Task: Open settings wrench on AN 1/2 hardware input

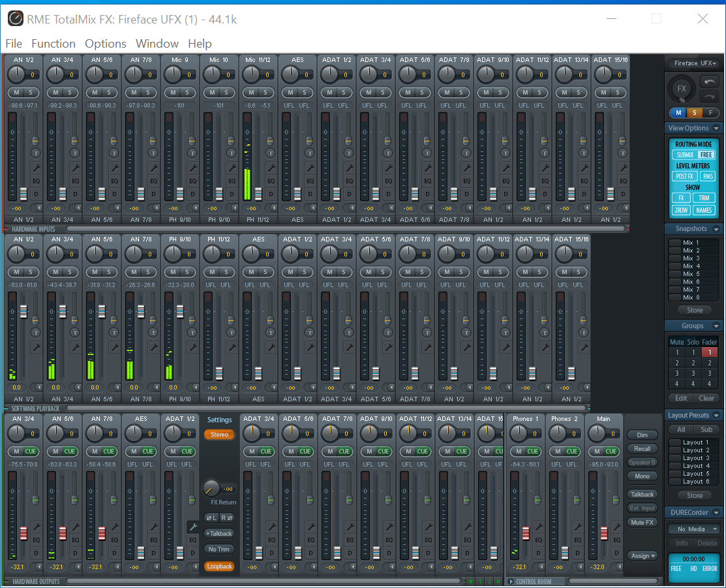Action: [36, 167]
